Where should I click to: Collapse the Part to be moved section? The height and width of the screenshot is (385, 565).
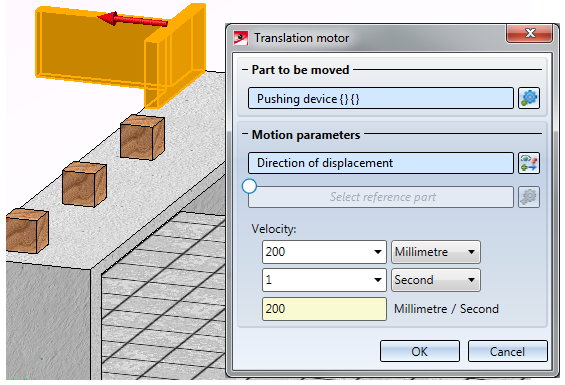[245, 70]
